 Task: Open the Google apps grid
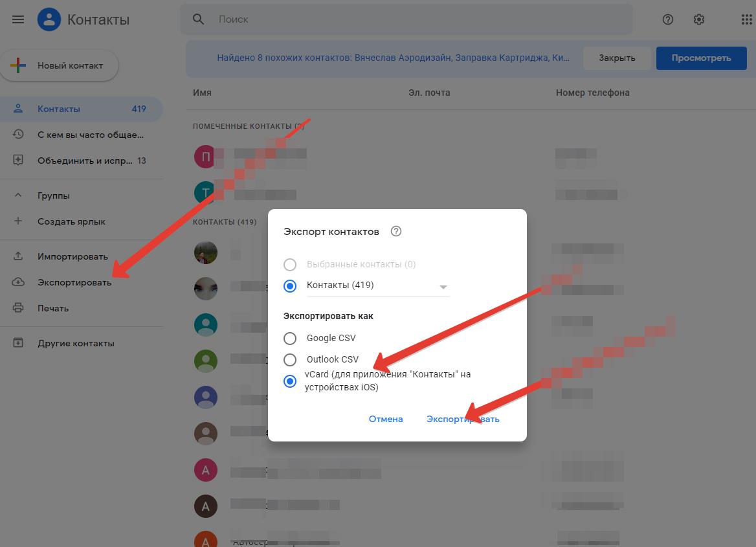coord(746,19)
